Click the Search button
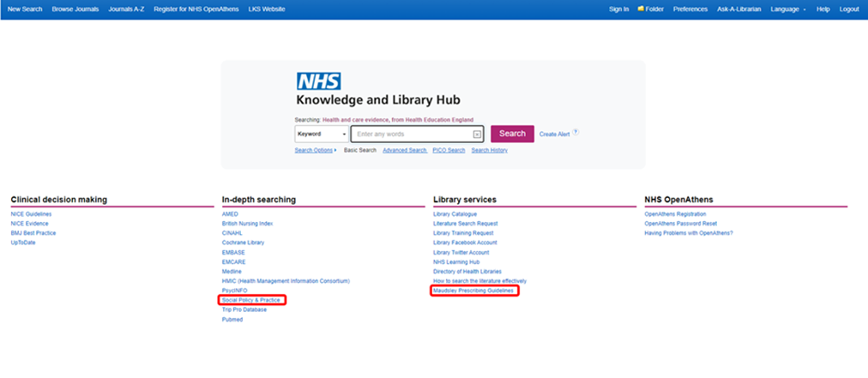The height and width of the screenshot is (378, 868). [x=512, y=134]
